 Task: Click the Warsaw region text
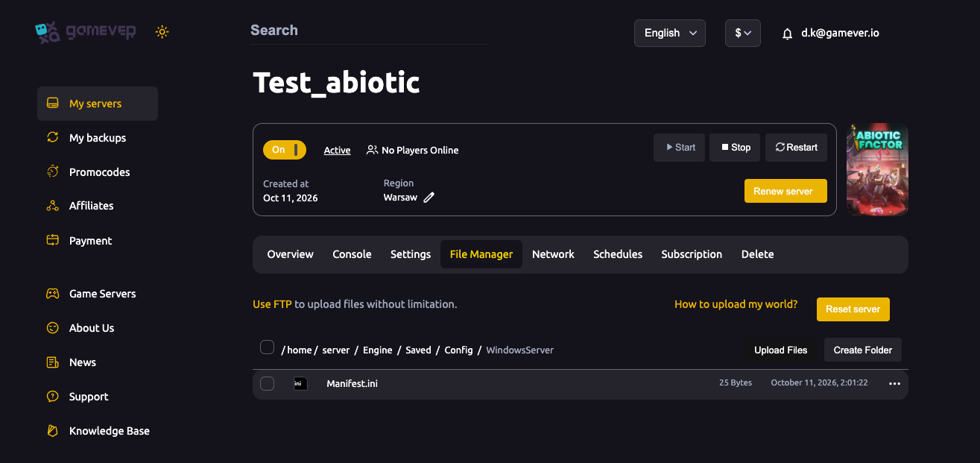tap(400, 198)
